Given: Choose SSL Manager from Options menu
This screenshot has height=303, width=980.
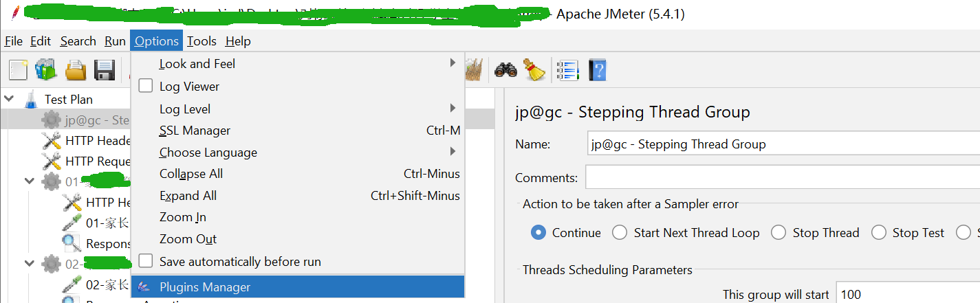Looking at the screenshot, I should tap(298, 131).
